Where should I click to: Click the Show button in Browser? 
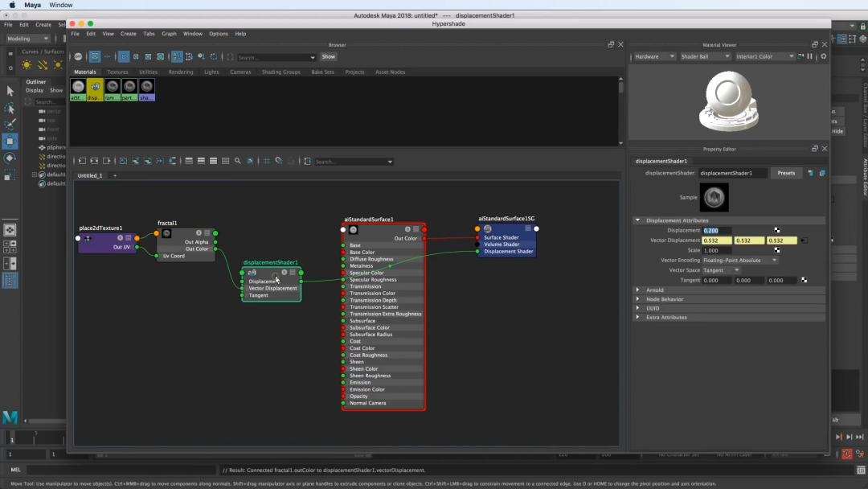click(x=328, y=56)
